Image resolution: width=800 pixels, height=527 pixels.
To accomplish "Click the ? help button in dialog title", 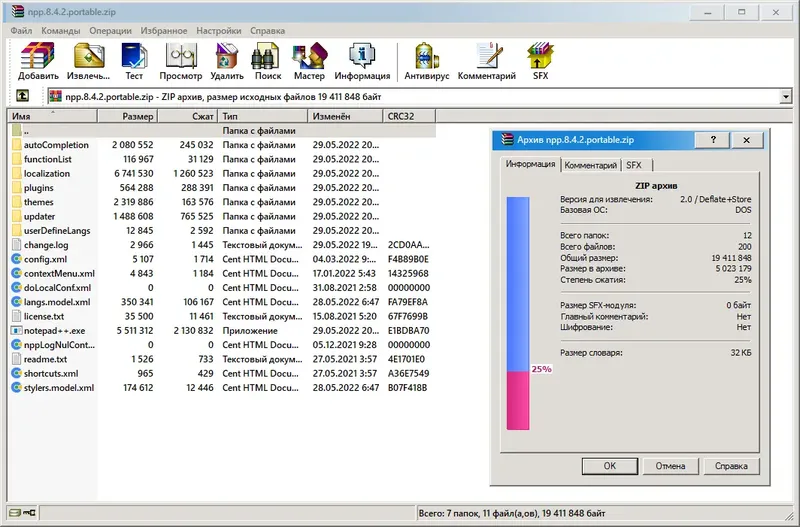I will coord(713,140).
